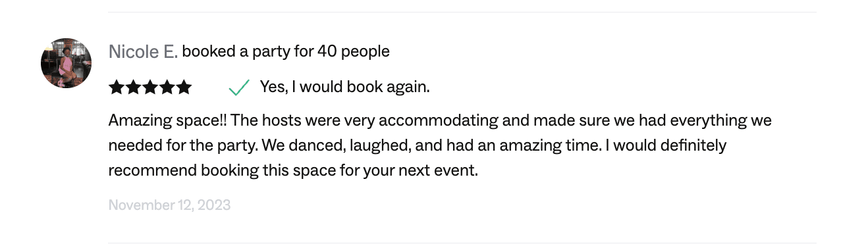Select the third rating star
The image size is (868, 250).
coord(150,87)
